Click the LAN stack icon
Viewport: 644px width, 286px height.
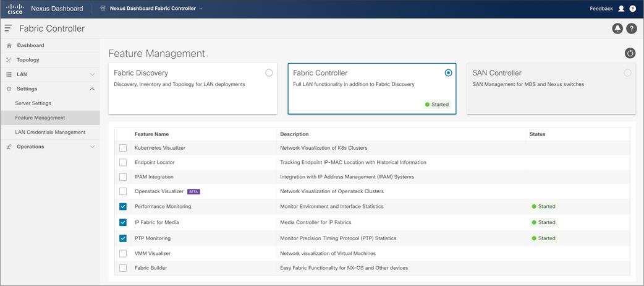point(9,74)
